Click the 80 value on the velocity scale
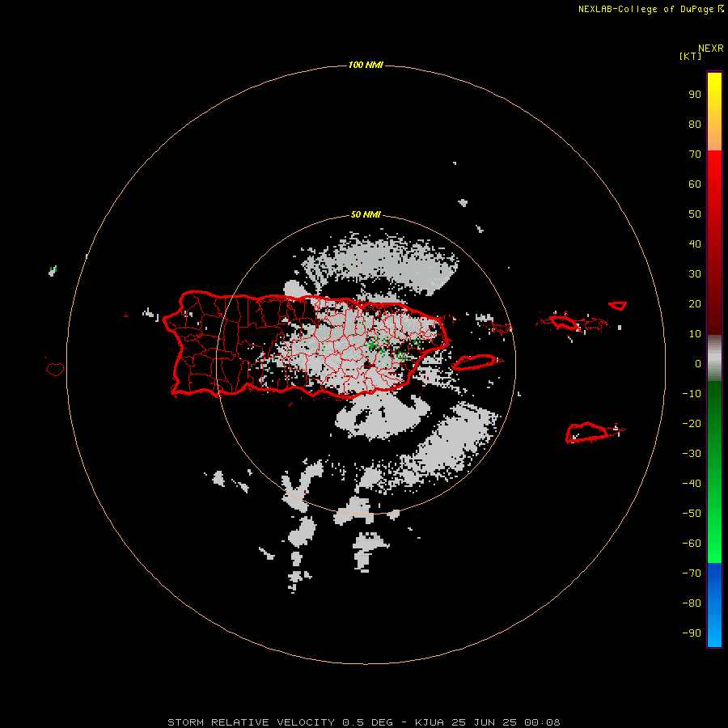 [695, 124]
